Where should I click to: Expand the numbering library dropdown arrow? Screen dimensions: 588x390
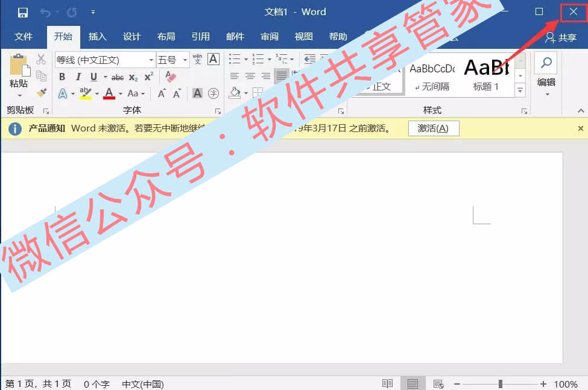coord(269,59)
